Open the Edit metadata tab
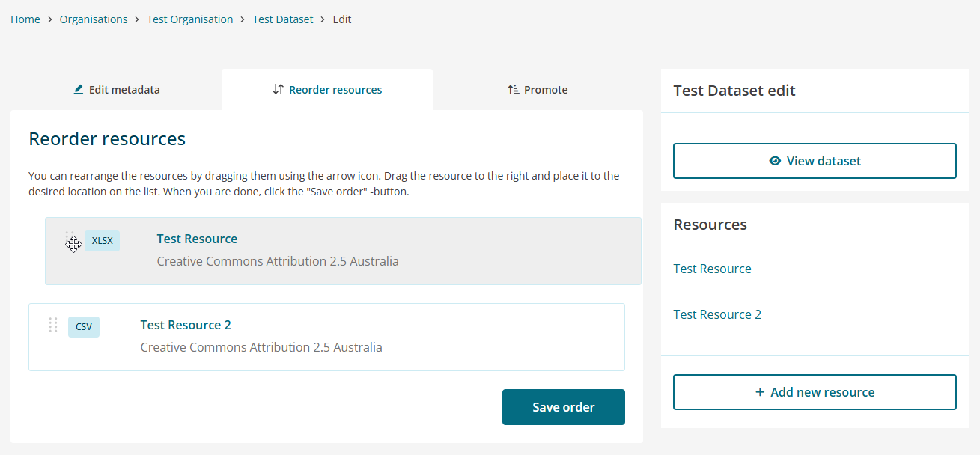 point(116,90)
